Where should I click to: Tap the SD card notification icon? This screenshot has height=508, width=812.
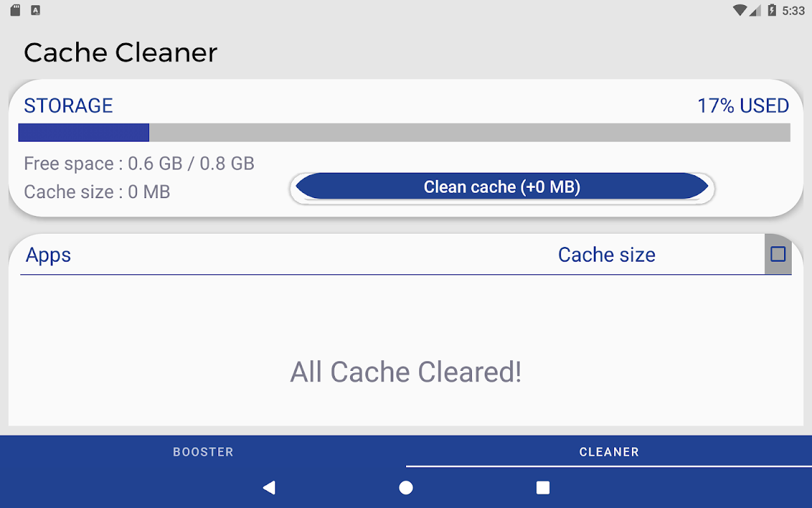[15, 10]
